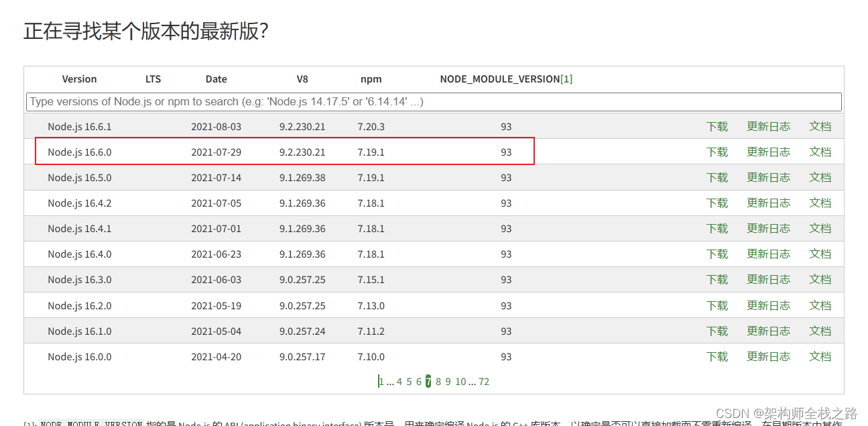This screenshot has width=868, height=426.
Task: Click V8 version 9.1.269.38 cell
Action: pos(302,178)
